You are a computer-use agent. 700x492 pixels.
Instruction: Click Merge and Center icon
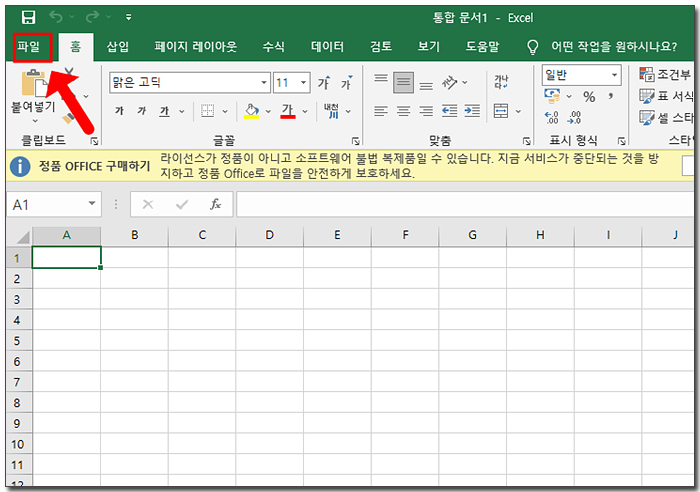click(501, 111)
